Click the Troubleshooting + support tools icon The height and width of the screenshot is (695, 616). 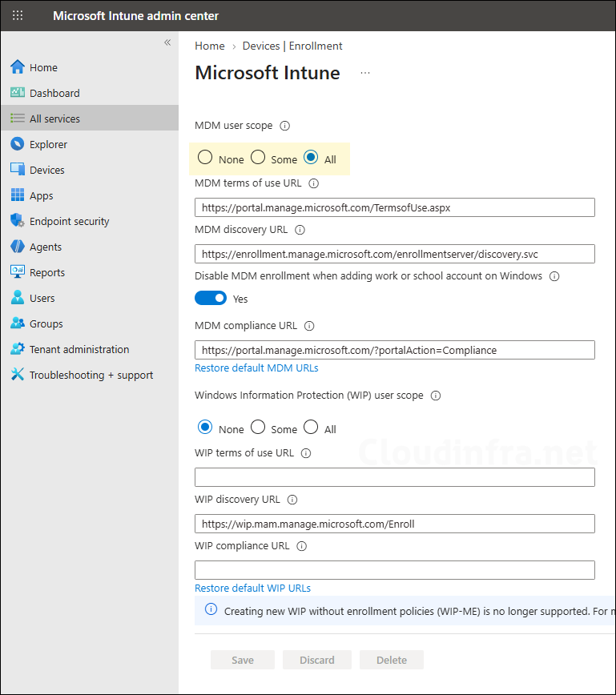18,375
